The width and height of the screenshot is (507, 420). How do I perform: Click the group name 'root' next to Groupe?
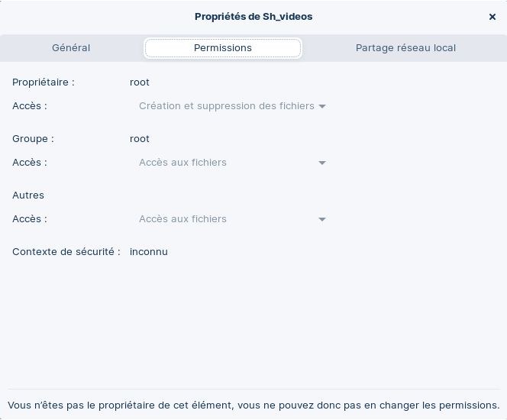pos(140,139)
